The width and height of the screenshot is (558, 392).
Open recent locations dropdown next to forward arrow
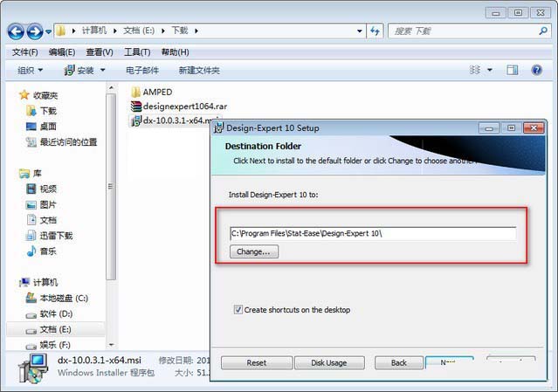tap(48, 32)
